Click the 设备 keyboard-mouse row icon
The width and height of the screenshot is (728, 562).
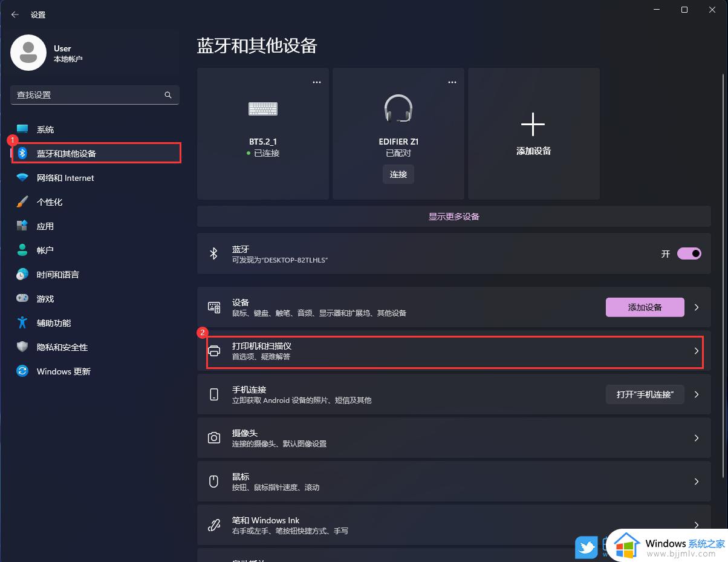tap(214, 307)
